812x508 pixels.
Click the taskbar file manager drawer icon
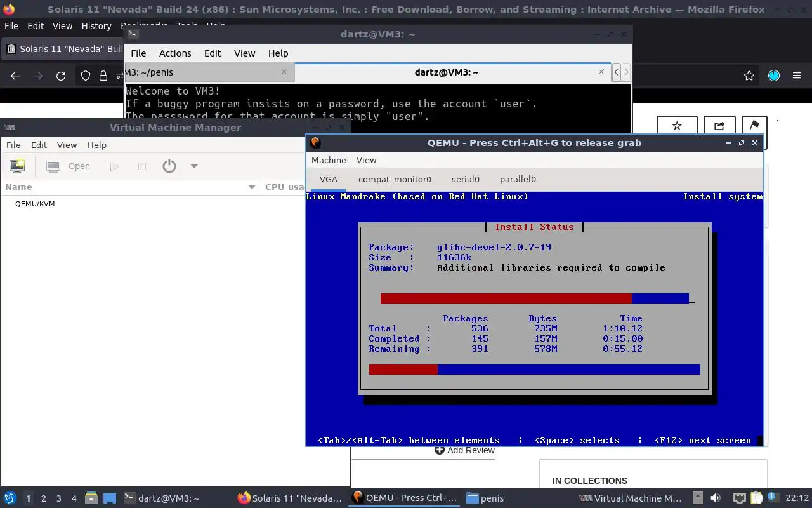point(91,498)
